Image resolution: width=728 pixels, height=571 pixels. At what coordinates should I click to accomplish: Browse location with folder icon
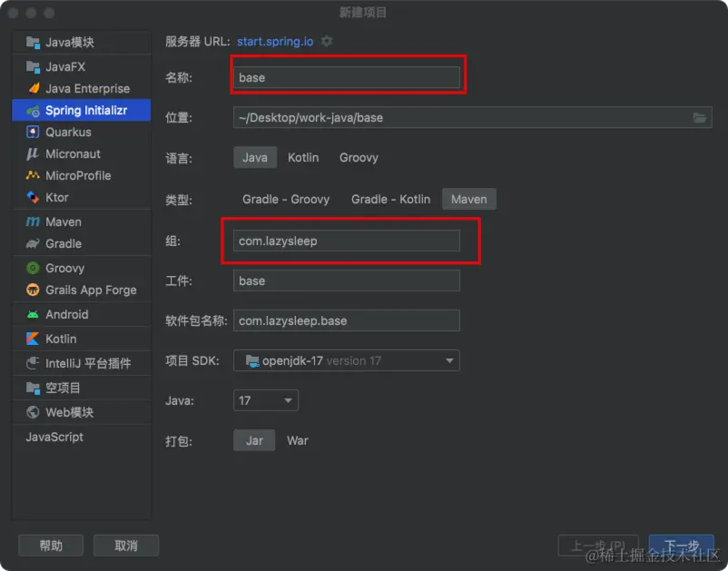coord(700,117)
